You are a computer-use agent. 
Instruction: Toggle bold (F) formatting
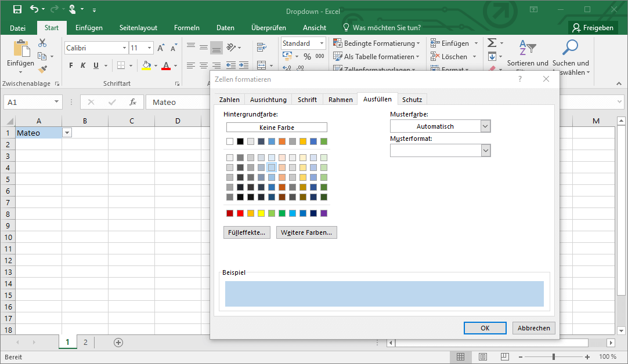(70, 65)
